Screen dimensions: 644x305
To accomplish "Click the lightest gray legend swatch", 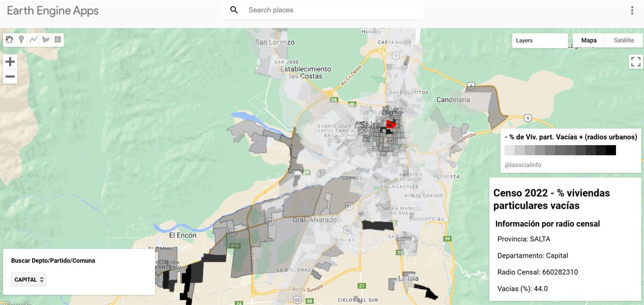I will click(510, 150).
